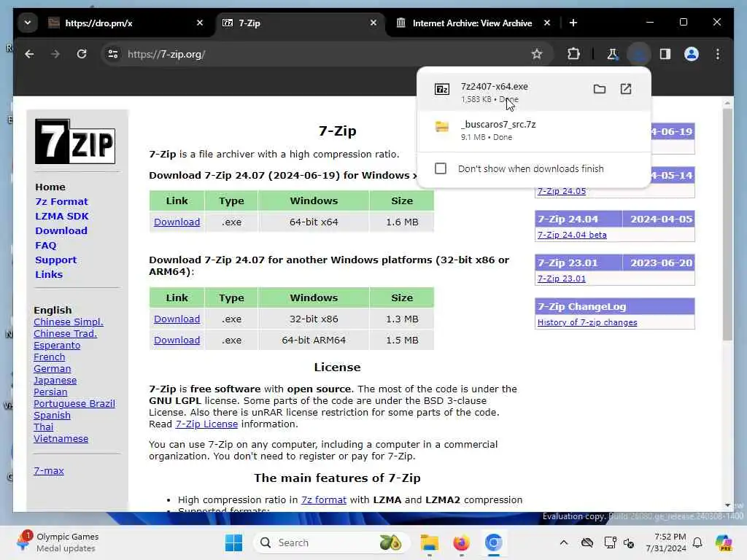Open the Chrome profile avatar
Screen dimensions: 747x560
click(692, 54)
